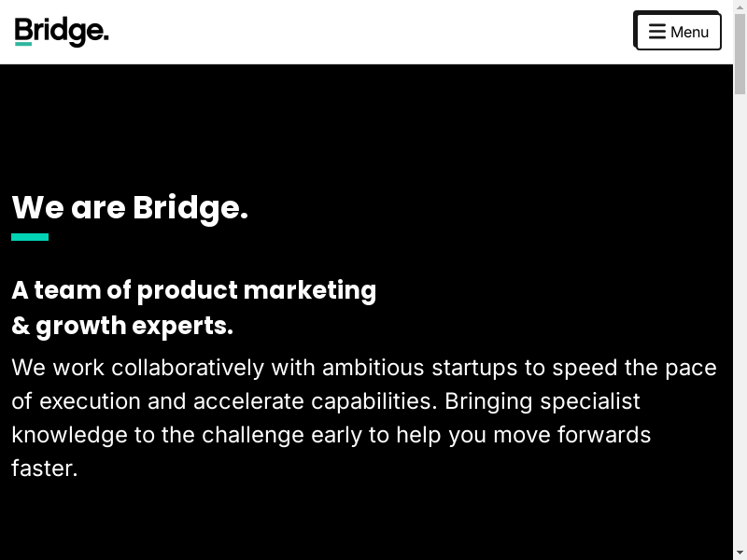
Task: Click the scrollbar down arrow
Action: coord(740,553)
